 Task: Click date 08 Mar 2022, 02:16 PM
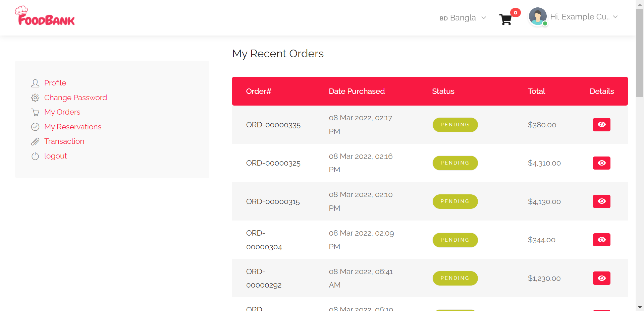[x=361, y=163]
